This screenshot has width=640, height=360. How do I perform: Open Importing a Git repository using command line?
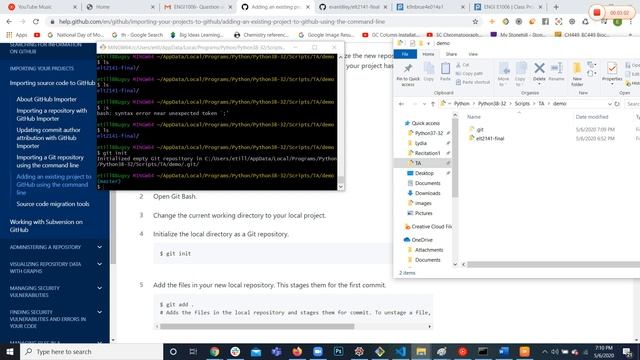click(50, 161)
